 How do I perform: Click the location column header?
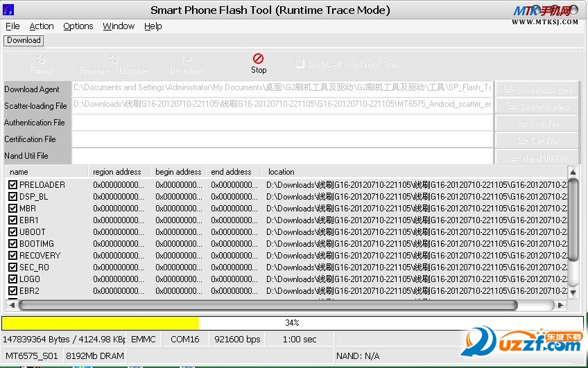pos(415,172)
